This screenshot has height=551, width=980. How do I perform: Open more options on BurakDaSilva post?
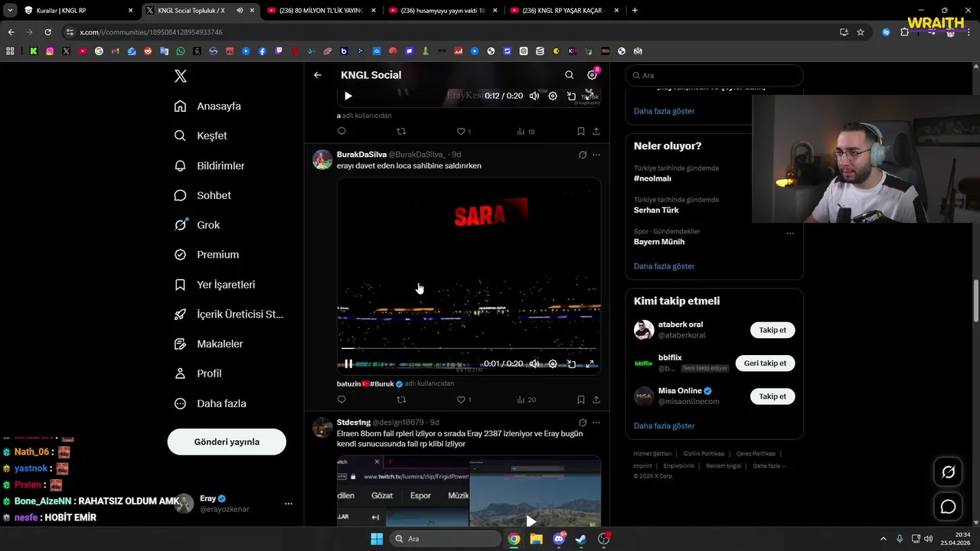coord(596,155)
